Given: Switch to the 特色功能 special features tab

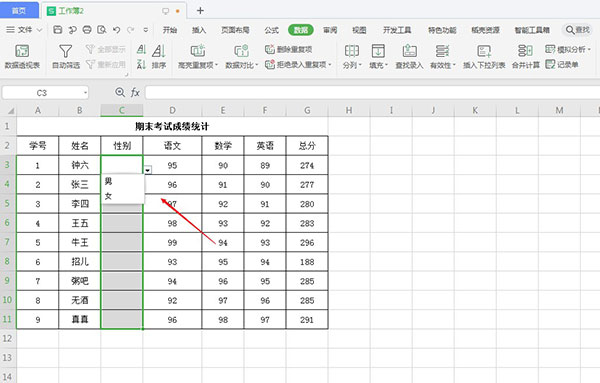Looking at the screenshot, I should pyautogui.click(x=442, y=30).
